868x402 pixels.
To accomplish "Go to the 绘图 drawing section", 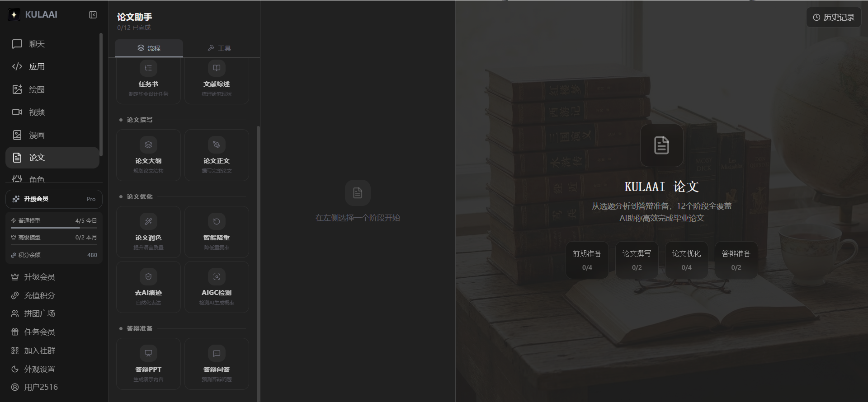I will point(52,89).
